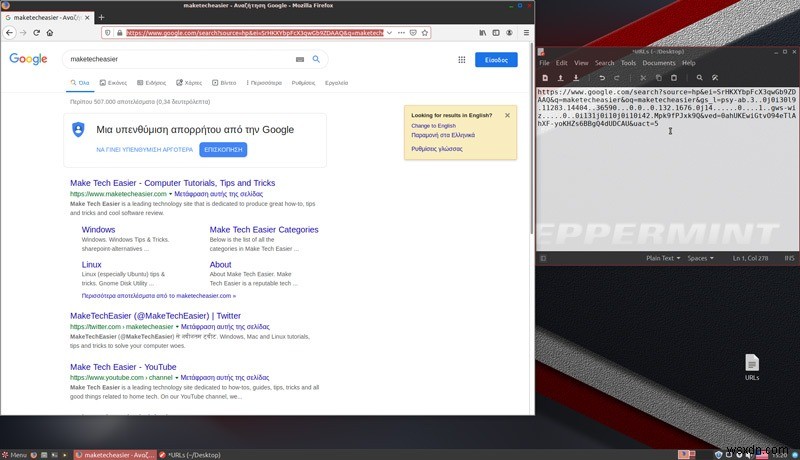Screen dimensions: 800x460
Task: Click magnifier search button in Google box
Action: [x=316, y=59]
